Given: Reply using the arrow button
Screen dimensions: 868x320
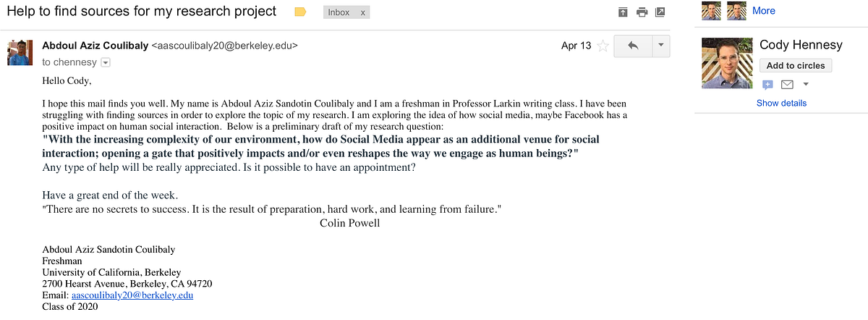Looking at the screenshot, I should pos(633,46).
